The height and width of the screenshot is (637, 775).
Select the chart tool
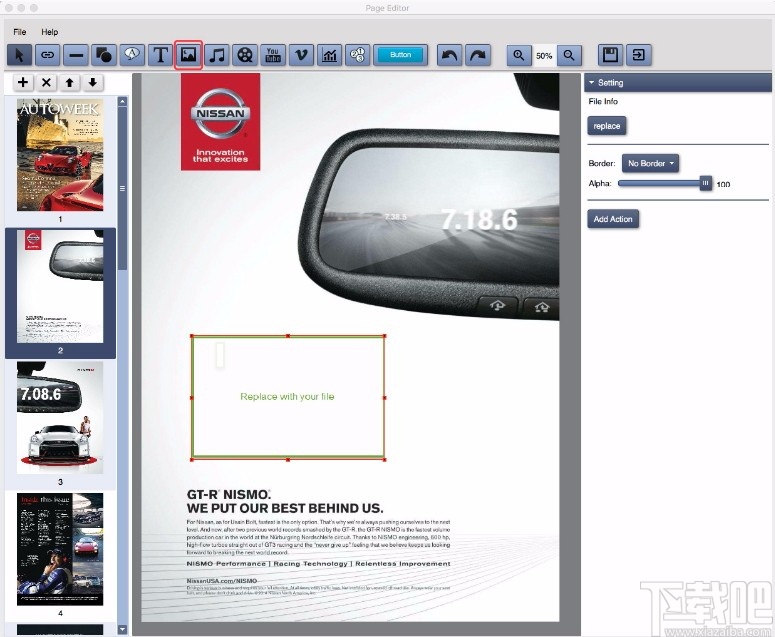click(329, 55)
